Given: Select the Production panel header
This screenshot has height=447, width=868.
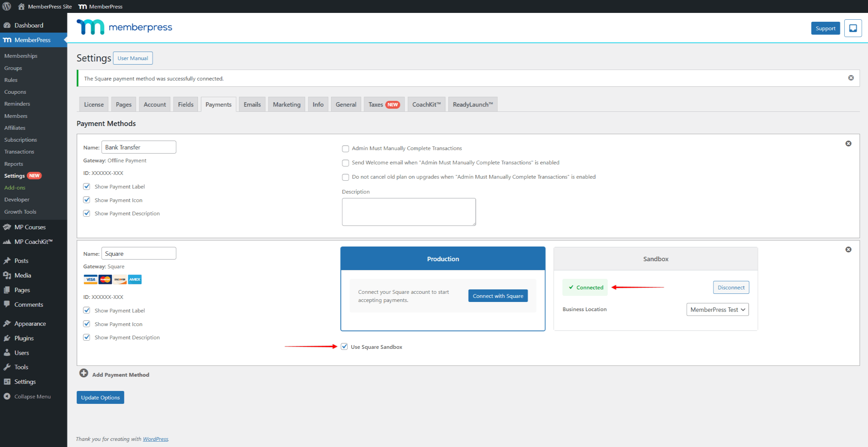Looking at the screenshot, I should coord(443,259).
